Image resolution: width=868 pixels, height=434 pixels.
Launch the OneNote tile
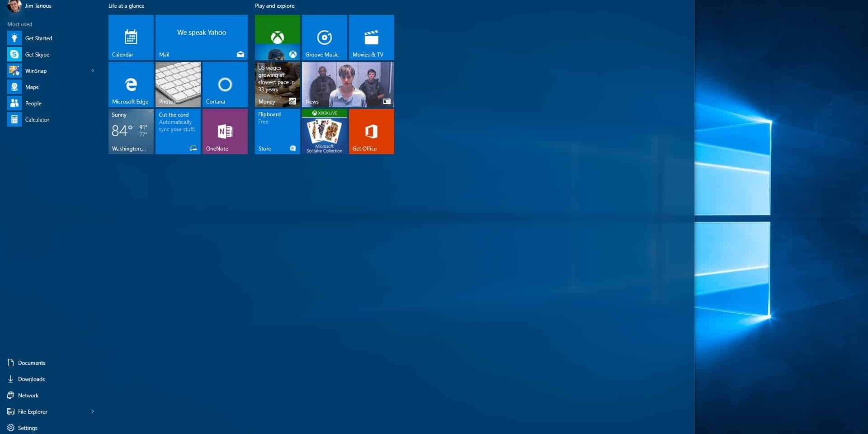(225, 132)
